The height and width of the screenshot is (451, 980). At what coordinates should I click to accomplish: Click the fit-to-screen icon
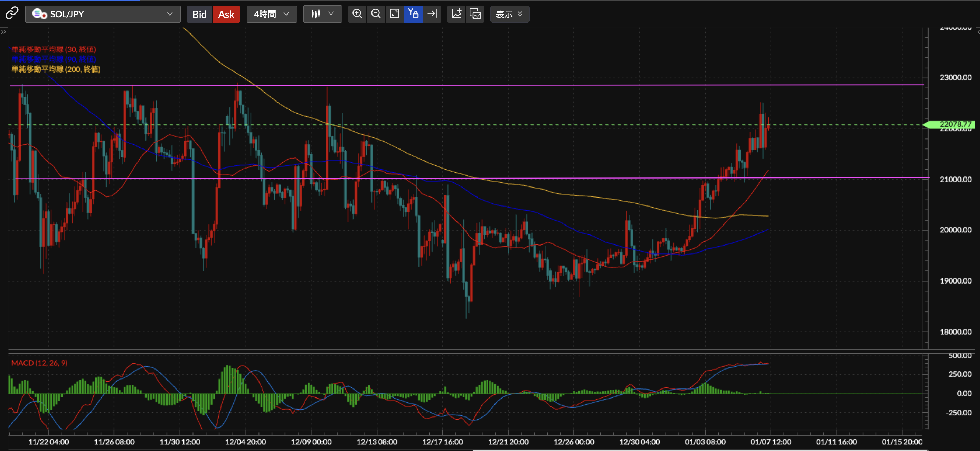395,14
